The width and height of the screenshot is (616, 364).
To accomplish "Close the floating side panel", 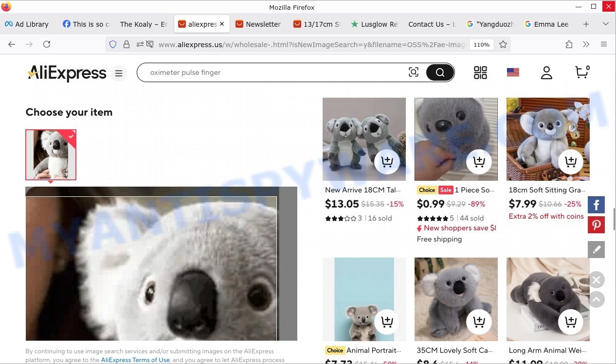I will 597,280.
